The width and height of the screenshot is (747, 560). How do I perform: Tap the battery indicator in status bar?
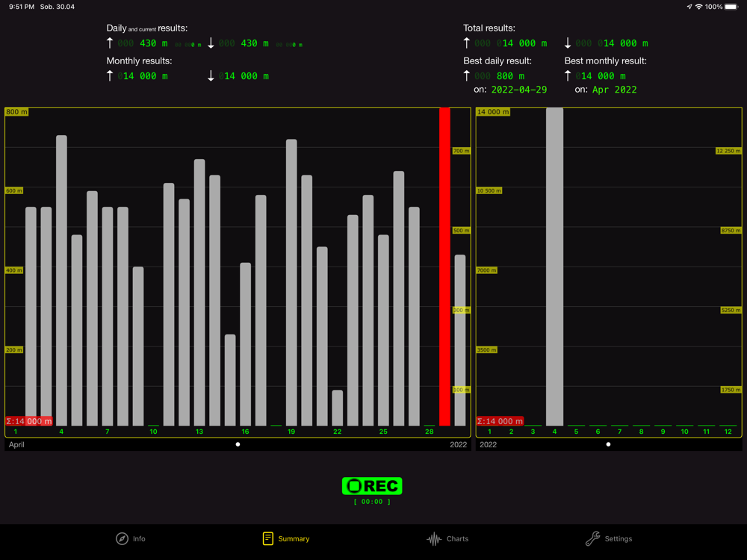(731, 7)
